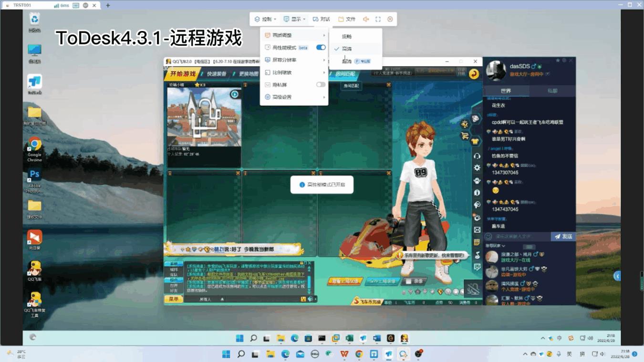Screen dimensions: 644x362
Task: Open Recycle Bin desktop icon
Action: (x=34, y=22)
